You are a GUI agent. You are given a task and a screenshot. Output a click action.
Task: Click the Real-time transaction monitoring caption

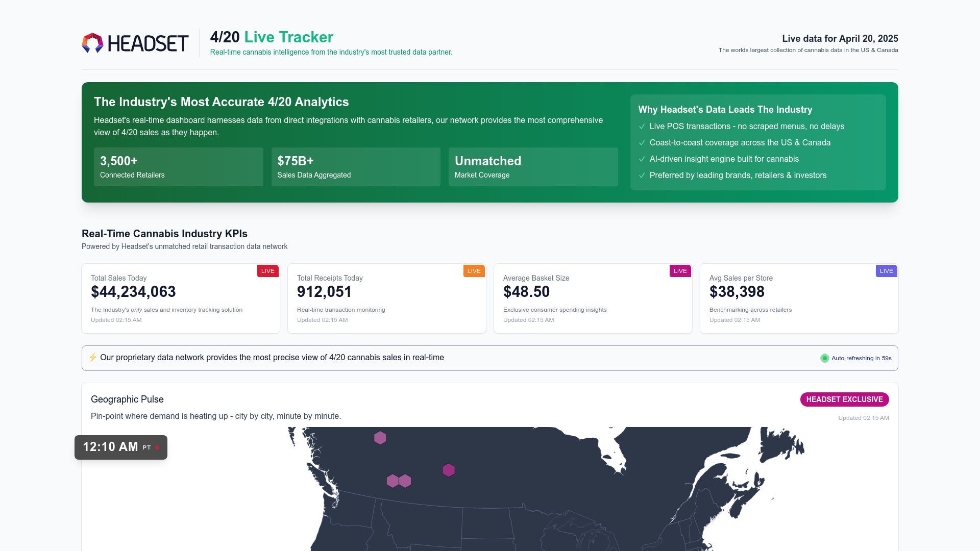point(341,310)
